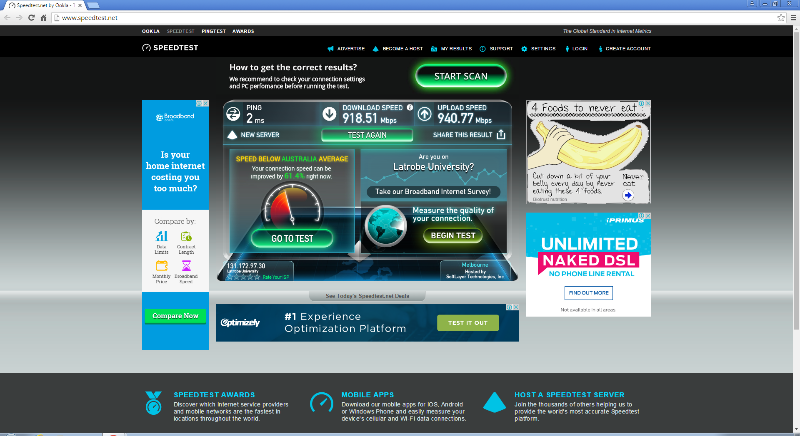Click the Host a Speedtest Server triangle icon
800x436 pixels.
(494, 402)
